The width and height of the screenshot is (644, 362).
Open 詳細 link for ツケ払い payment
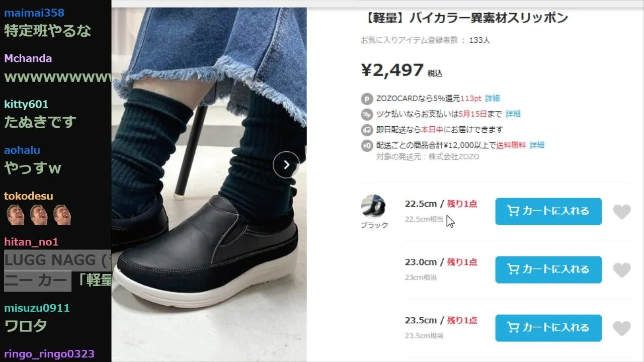pyautogui.click(x=513, y=114)
